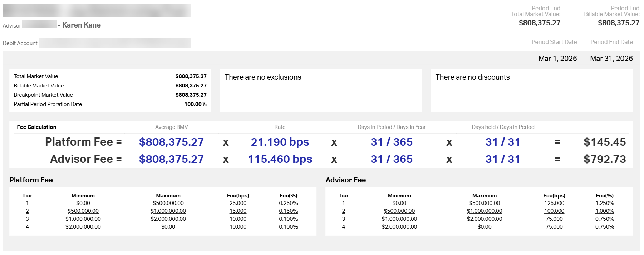This screenshot has height=255, width=644.
Task: Click Platform Fee tier 2 percentage 0.150%
Action: point(288,211)
